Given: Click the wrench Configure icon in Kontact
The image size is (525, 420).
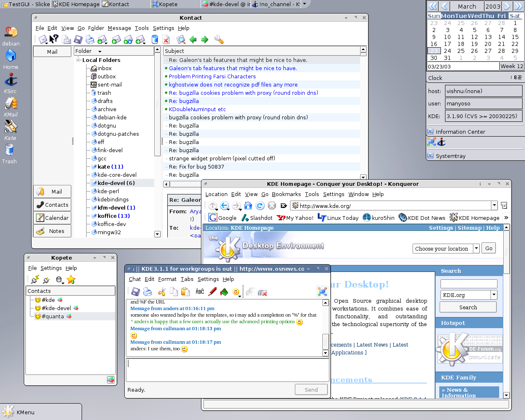Looking at the screenshot, I should tap(219, 40).
